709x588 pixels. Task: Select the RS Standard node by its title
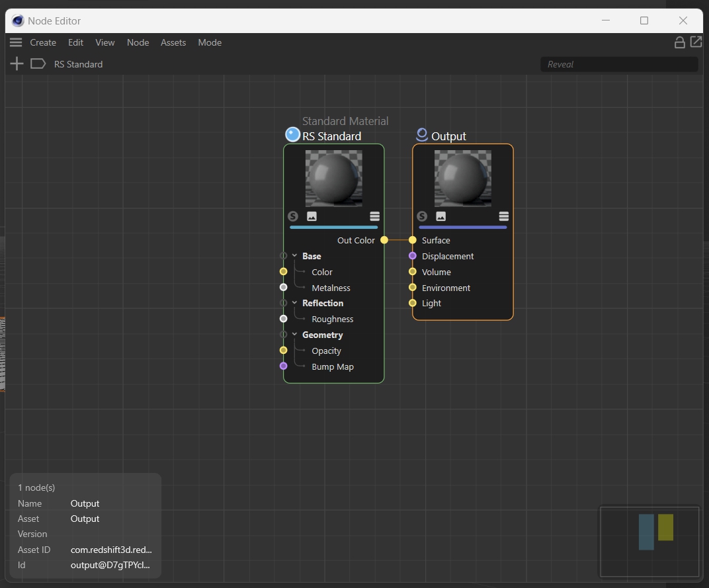(331, 136)
